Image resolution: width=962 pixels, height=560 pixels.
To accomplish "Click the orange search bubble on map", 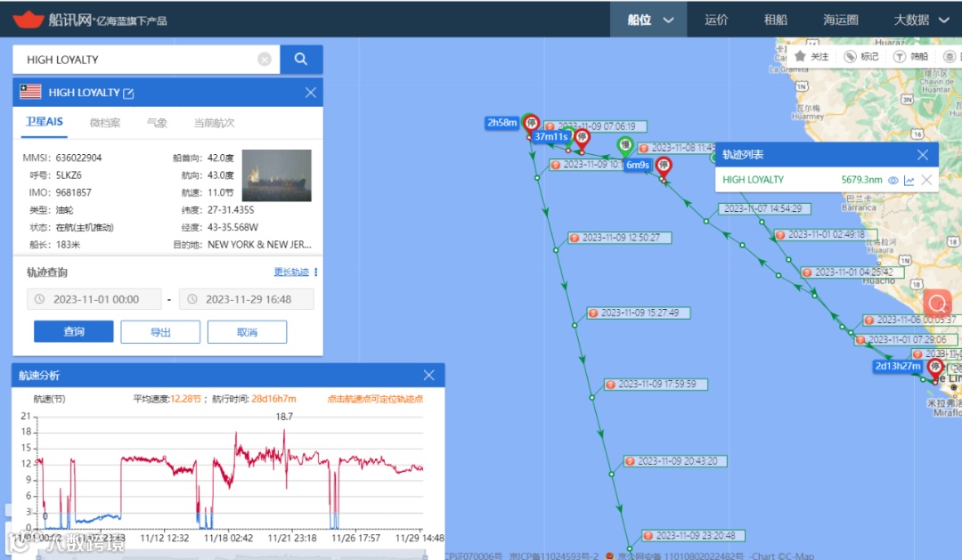I will click(937, 303).
